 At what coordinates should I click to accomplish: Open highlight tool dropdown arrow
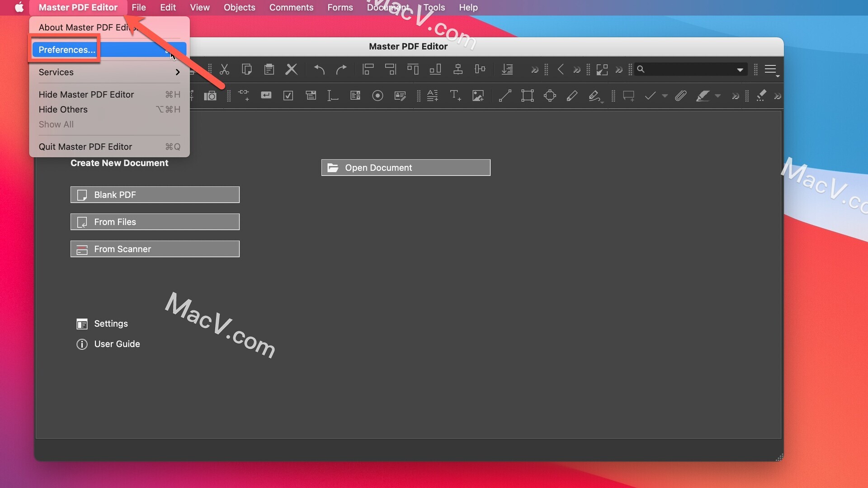pyautogui.click(x=718, y=96)
